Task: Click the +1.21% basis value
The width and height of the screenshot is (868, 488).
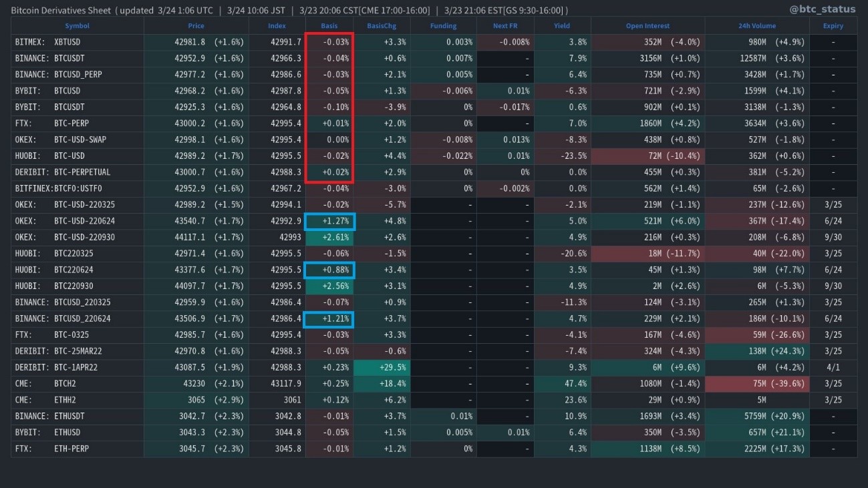Action: point(335,318)
